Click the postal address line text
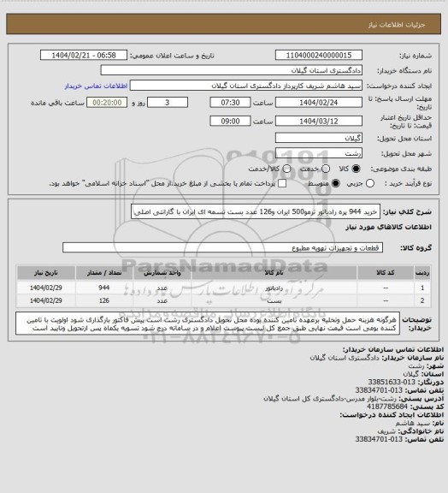 click(330, 398)
